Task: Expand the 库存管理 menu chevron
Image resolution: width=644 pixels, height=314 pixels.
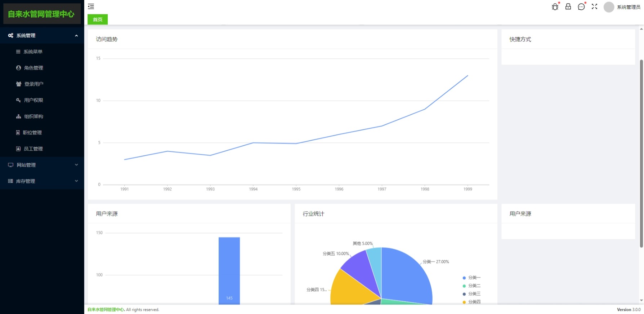Action: tap(76, 181)
